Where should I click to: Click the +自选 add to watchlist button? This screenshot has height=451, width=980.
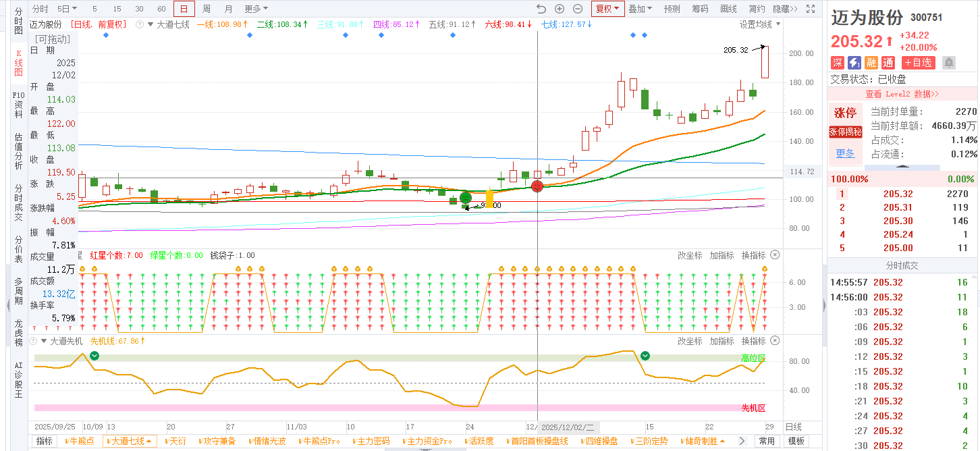point(919,63)
